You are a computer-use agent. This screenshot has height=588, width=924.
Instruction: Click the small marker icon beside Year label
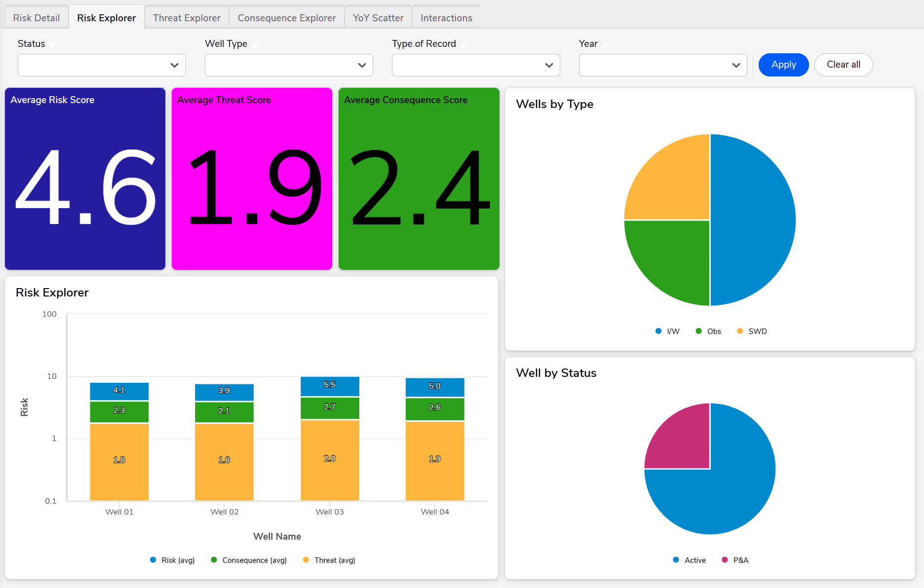point(606,45)
